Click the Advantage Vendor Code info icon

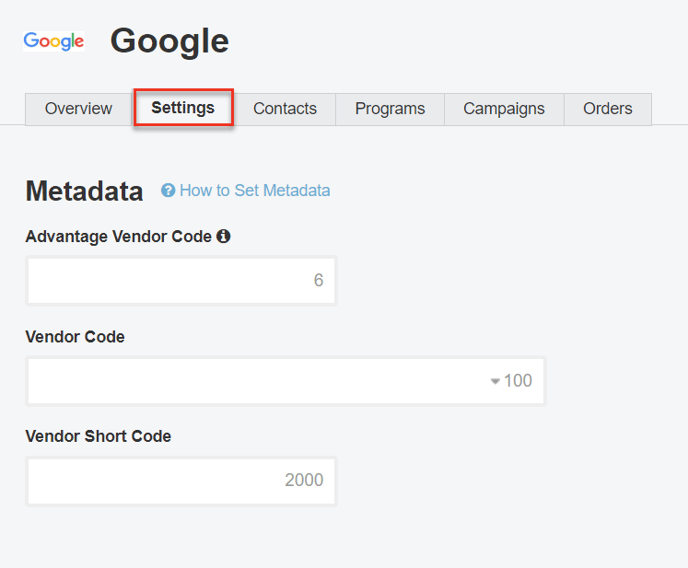(223, 236)
